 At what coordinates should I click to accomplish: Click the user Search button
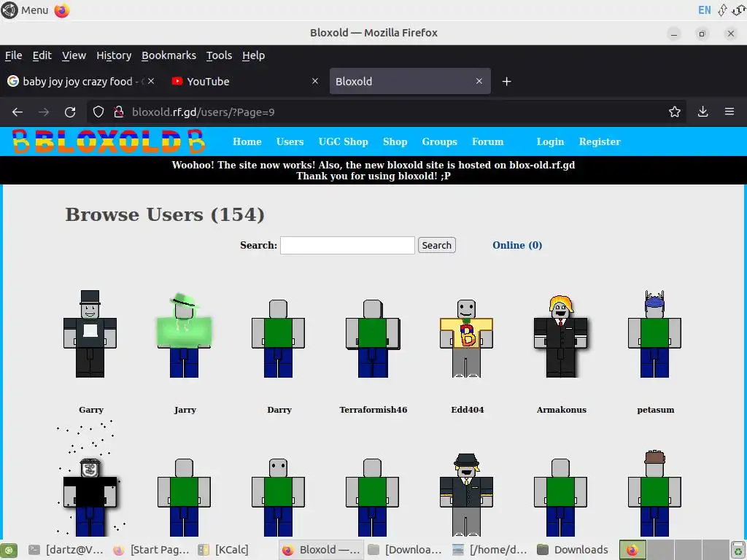[x=436, y=245]
